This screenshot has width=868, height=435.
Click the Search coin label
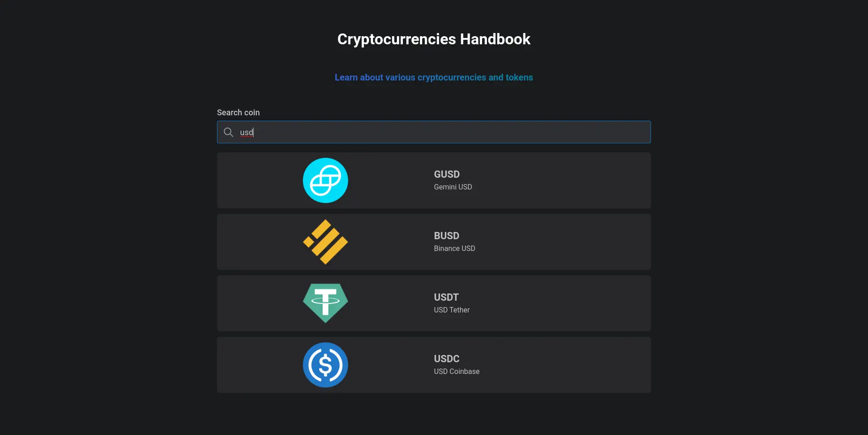point(238,113)
